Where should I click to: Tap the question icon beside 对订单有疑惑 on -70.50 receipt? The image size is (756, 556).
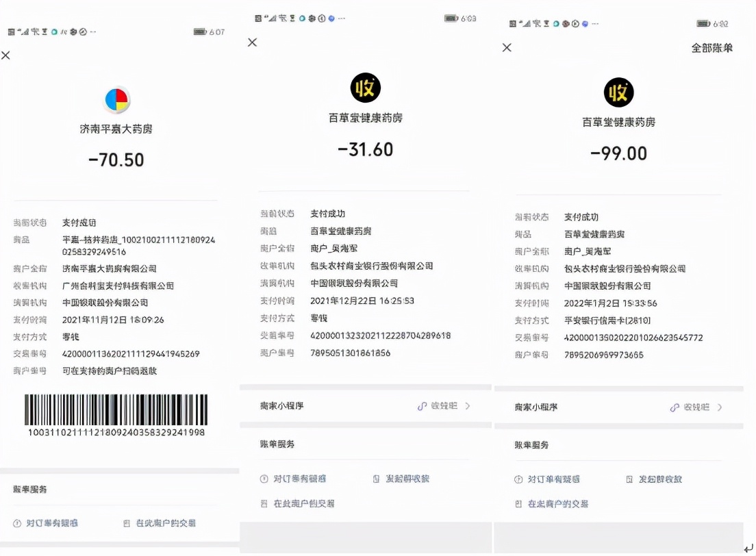click(x=17, y=523)
